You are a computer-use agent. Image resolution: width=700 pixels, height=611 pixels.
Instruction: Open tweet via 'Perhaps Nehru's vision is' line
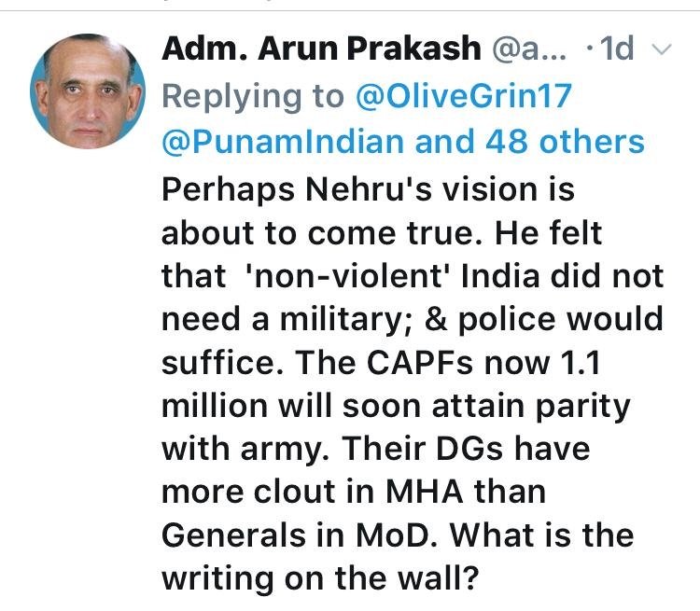point(368,190)
